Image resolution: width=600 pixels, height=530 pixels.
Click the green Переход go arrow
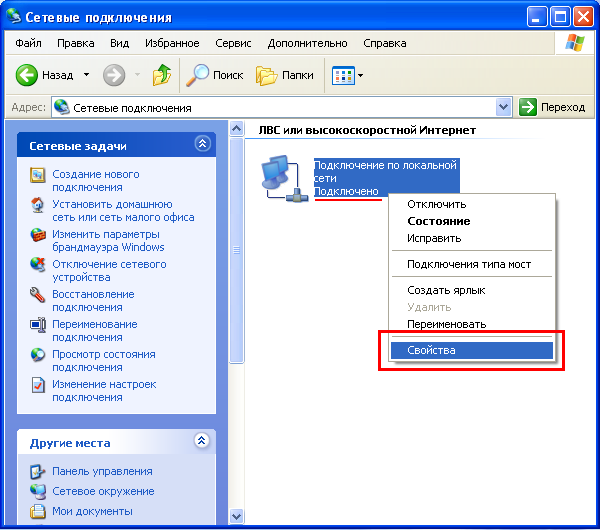tap(528, 107)
